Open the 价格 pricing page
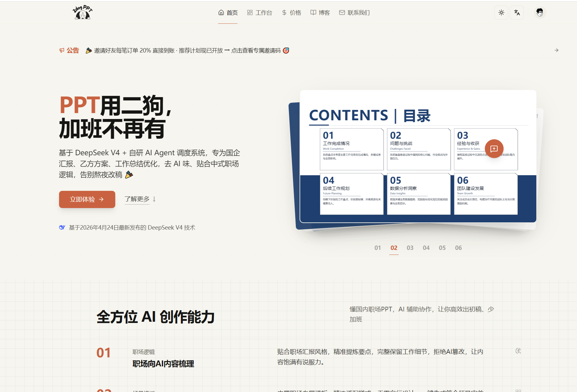This screenshot has width=577, height=392. click(291, 12)
